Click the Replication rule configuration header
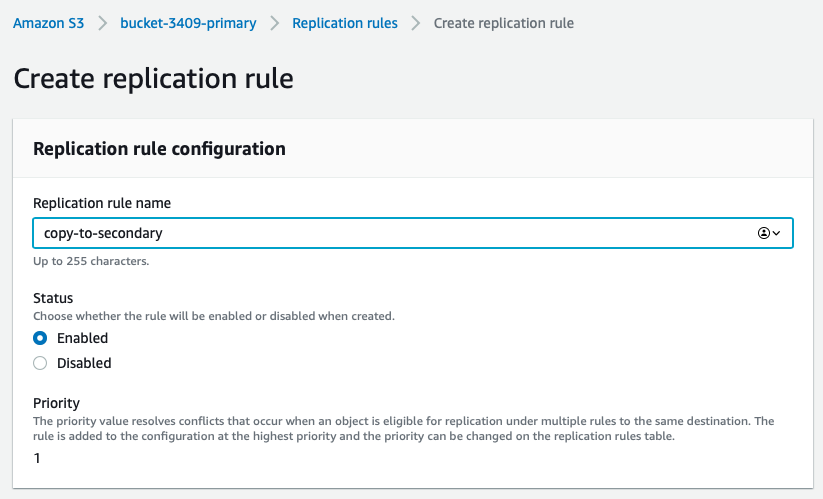 coord(159,148)
